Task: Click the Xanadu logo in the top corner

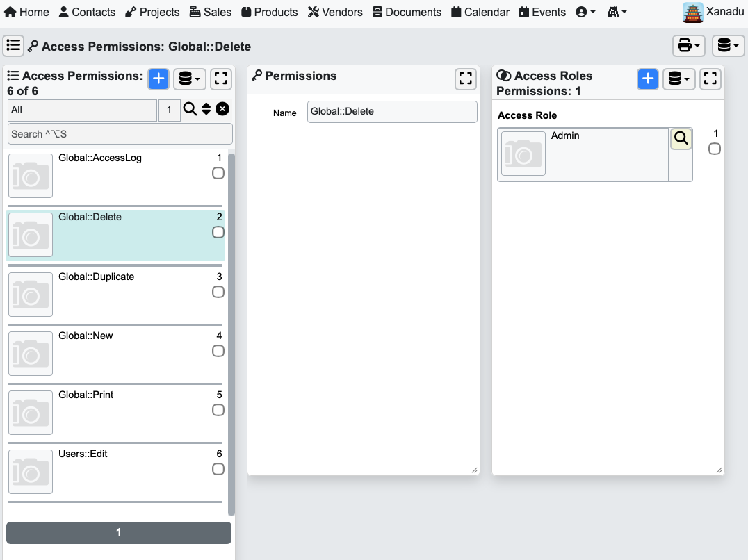Action: (x=692, y=12)
